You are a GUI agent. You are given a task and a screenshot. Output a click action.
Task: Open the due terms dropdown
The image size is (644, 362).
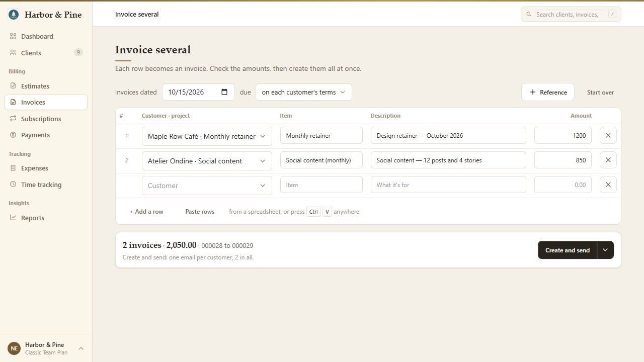pos(303,92)
